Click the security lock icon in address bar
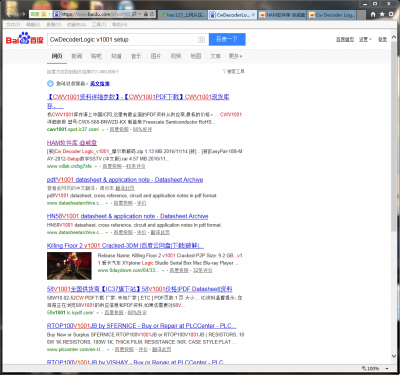The height and width of the screenshot is (375, 400). click(x=146, y=14)
